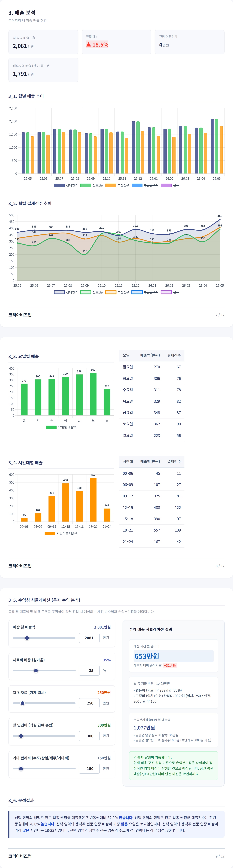Enable 부산광역시 series in 월별 매출 추이 legend

click(145, 185)
